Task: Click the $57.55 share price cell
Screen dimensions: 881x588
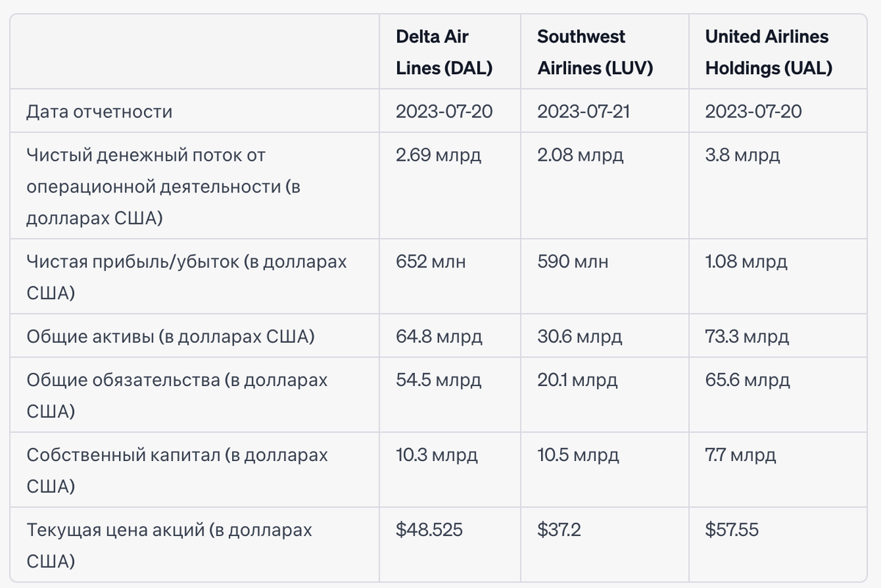Action: click(732, 530)
